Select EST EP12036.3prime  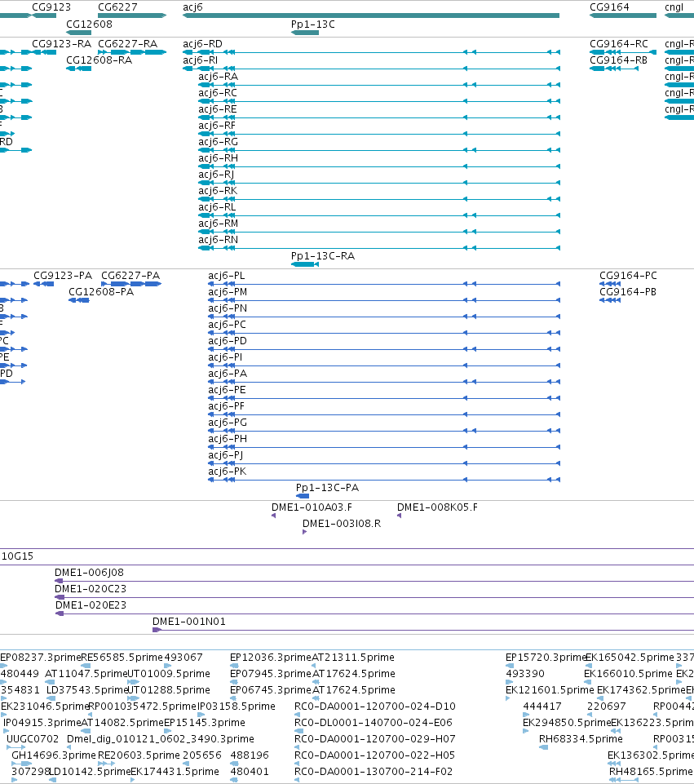coord(270,658)
